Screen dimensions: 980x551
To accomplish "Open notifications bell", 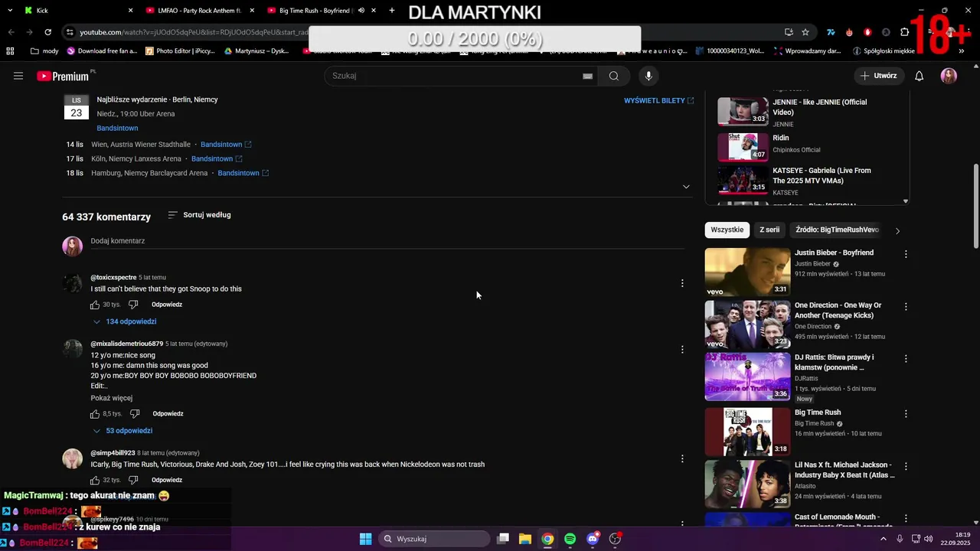I will (920, 76).
